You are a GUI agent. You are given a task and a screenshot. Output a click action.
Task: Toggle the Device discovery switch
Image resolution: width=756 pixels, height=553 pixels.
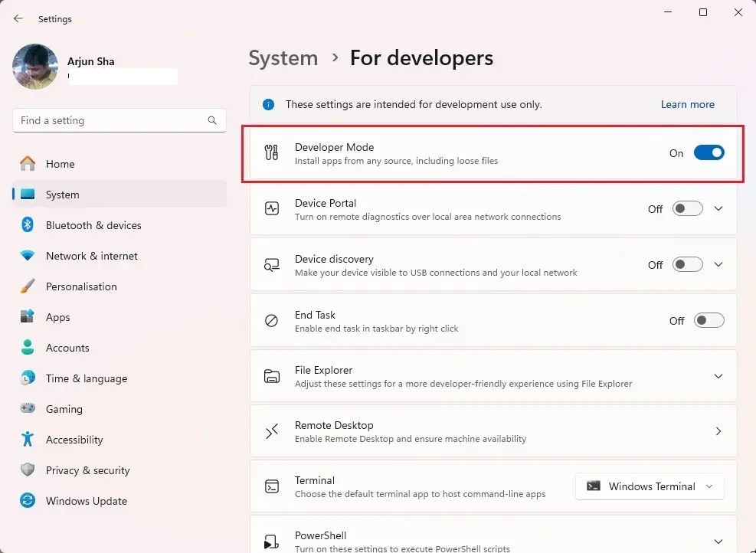(x=687, y=265)
